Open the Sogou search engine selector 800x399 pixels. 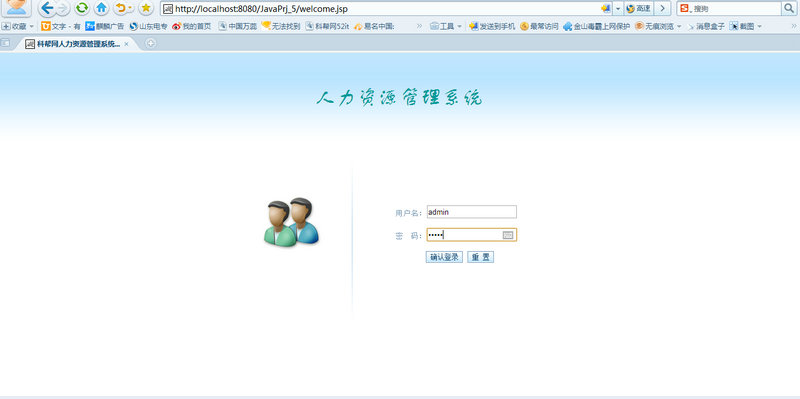click(x=687, y=8)
